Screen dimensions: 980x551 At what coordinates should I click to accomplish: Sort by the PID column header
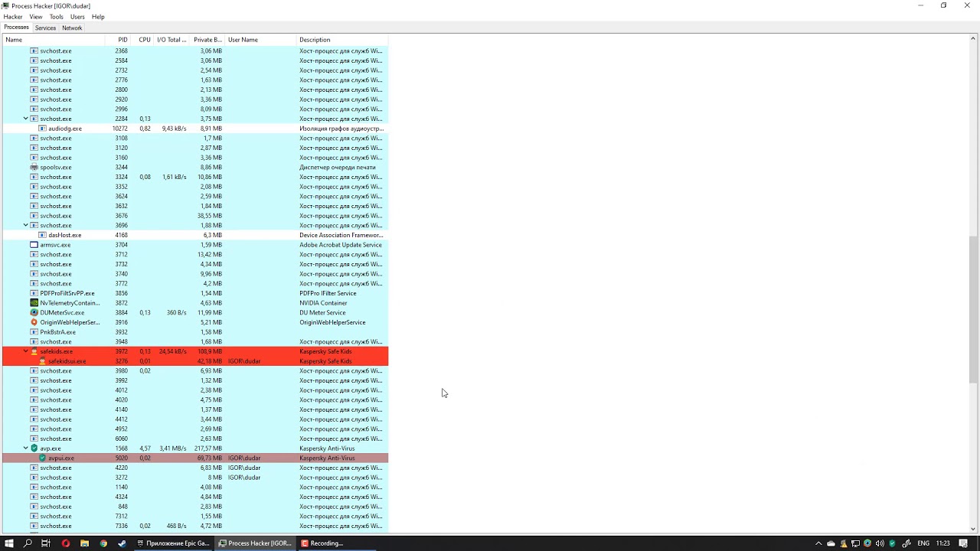point(118,40)
